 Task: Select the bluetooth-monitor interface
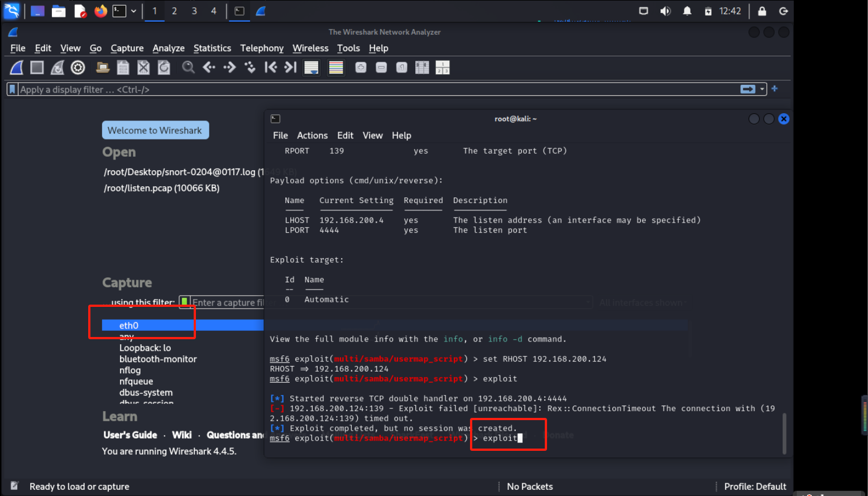[158, 359]
